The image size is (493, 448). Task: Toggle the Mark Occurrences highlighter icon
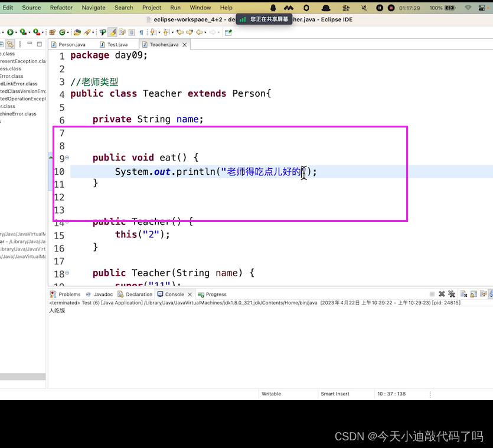pyautogui.click(x=112, y=32)
